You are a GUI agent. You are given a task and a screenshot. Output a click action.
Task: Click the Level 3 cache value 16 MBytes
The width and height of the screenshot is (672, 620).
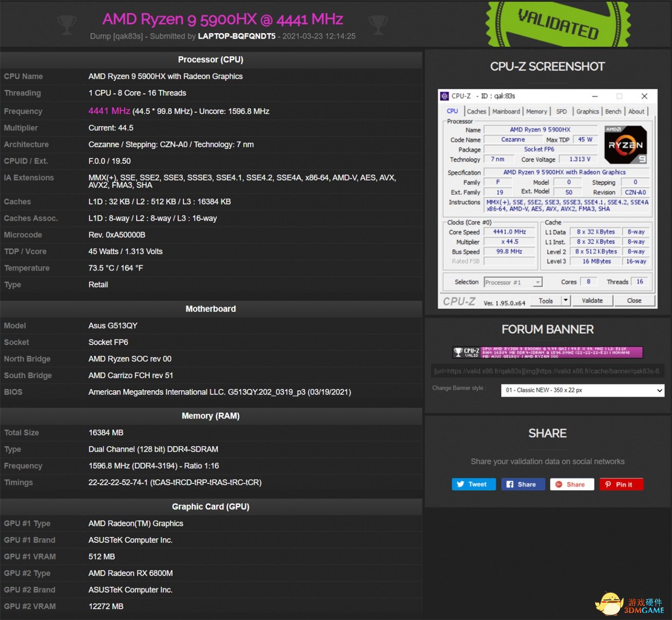[x=596, y=261]
